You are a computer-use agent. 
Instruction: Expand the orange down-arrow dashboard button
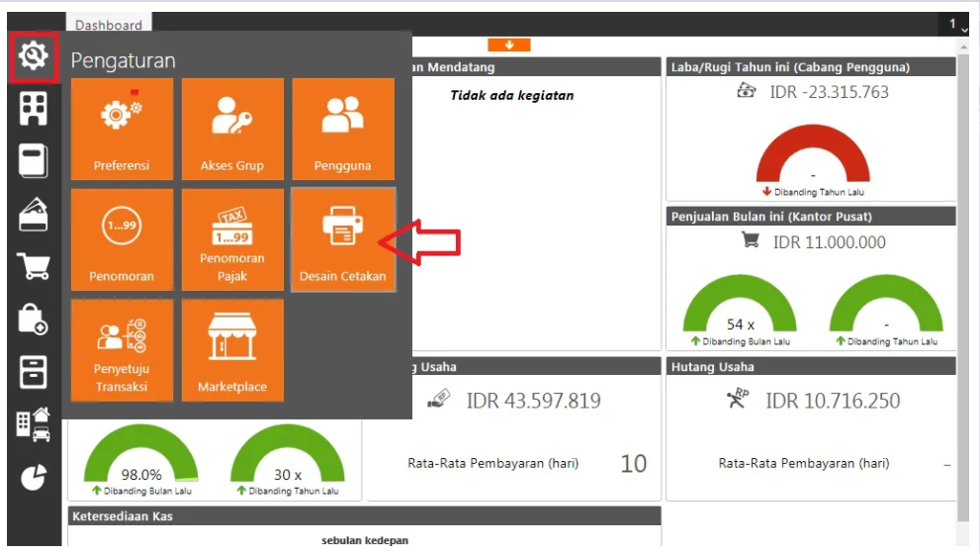(509, 46)
